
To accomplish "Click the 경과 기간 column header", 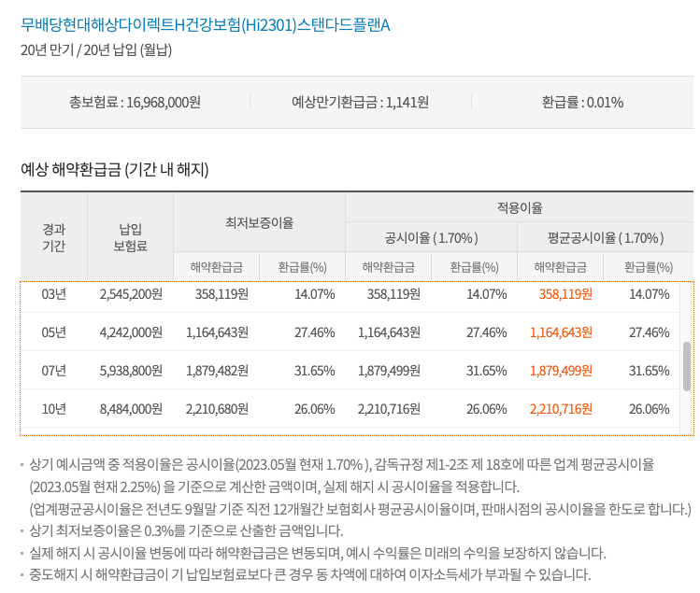I will 54,237.
